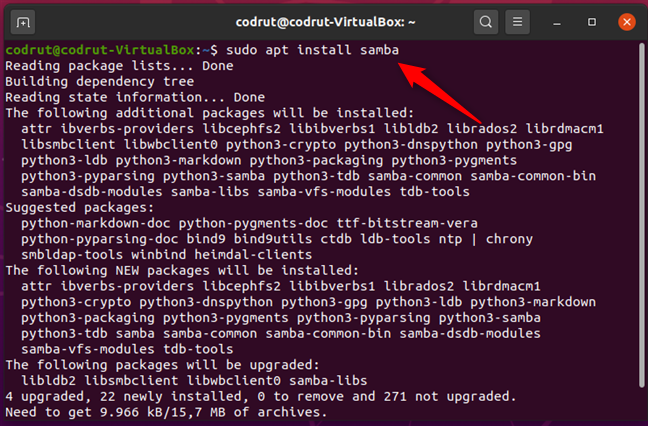
Task: Open a new terminal tab
Action: tap(23, 22)
